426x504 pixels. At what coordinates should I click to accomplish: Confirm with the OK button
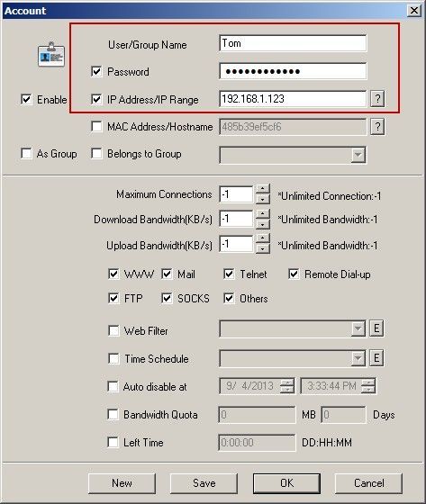pyautogui.click(x=286, y=483)
